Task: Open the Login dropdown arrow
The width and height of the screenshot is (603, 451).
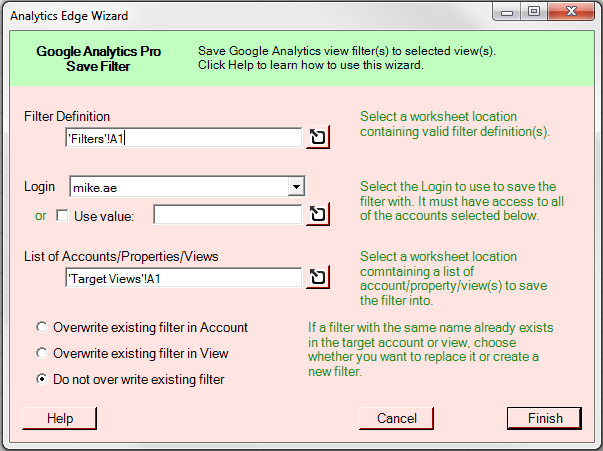Action: pos(296,187)
